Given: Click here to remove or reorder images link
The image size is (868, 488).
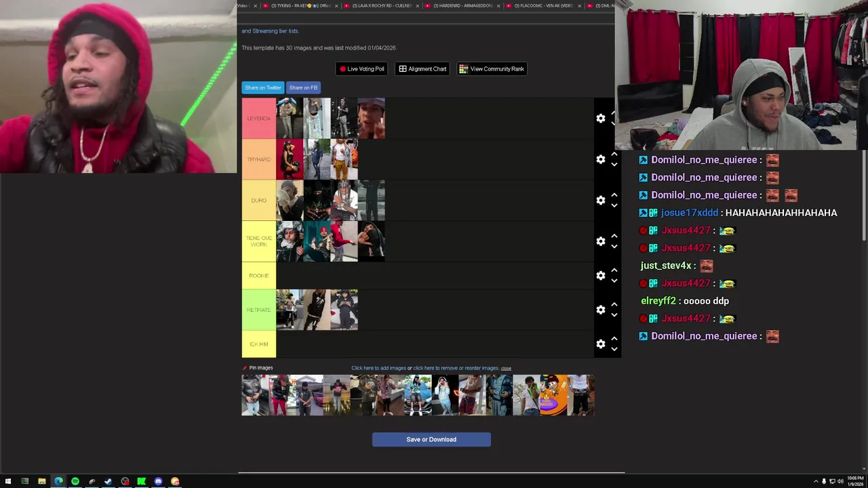Looking at the screenshot, I should coord(456,368).
